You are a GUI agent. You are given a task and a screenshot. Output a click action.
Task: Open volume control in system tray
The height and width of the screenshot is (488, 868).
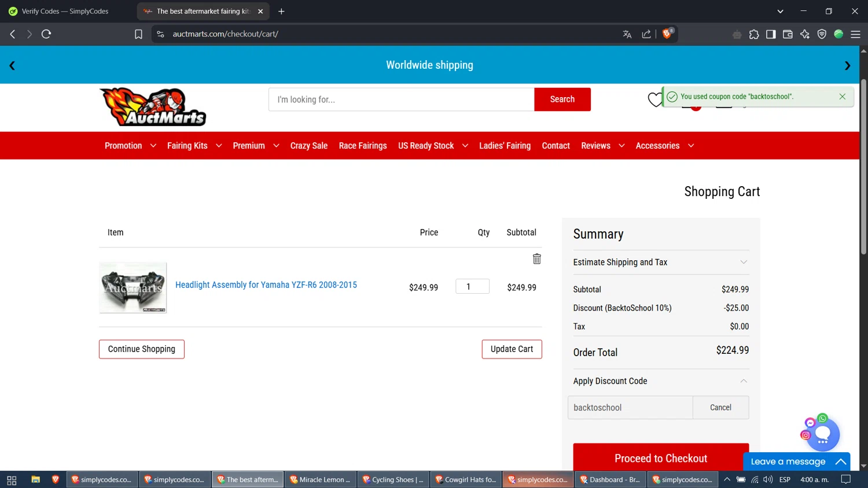pos(768,479)
